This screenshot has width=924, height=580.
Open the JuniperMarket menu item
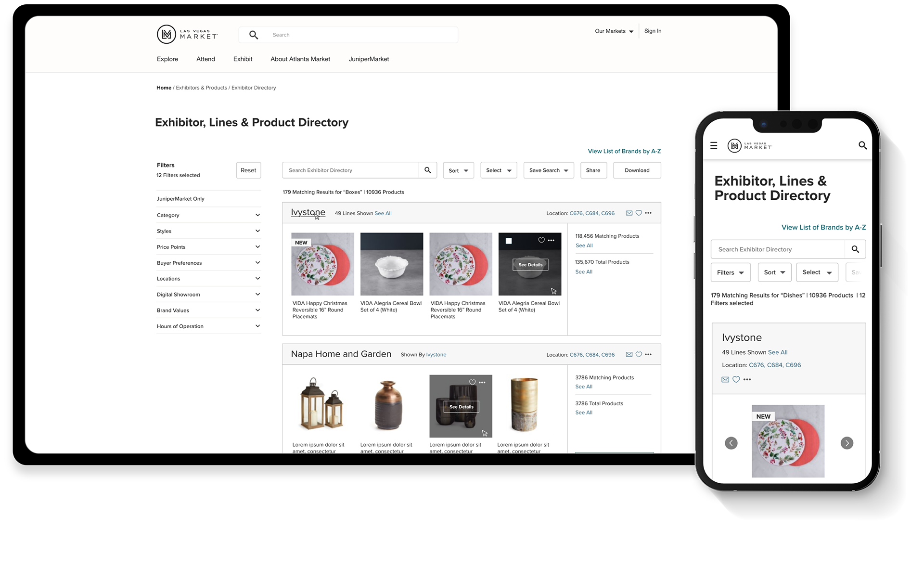tap(369, 59)
